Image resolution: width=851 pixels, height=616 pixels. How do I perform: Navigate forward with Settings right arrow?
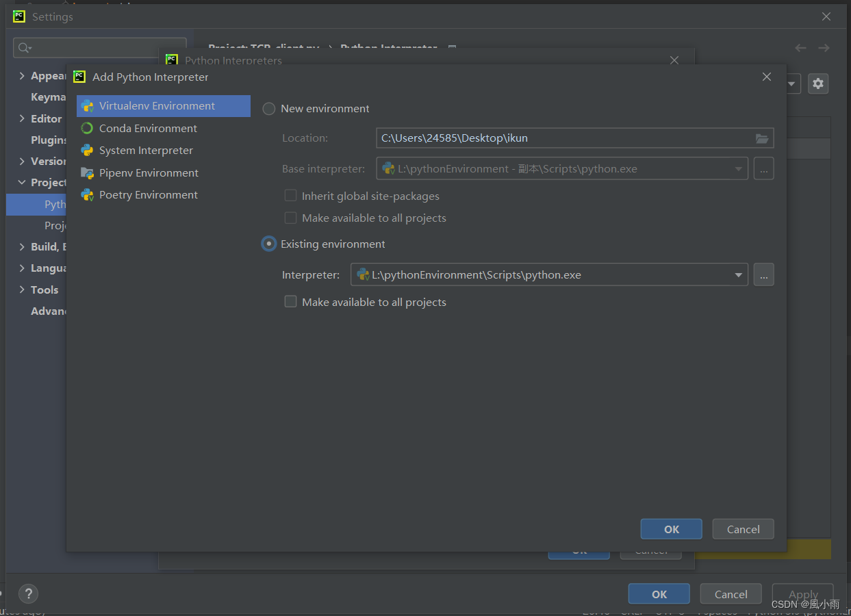point(824,48)
